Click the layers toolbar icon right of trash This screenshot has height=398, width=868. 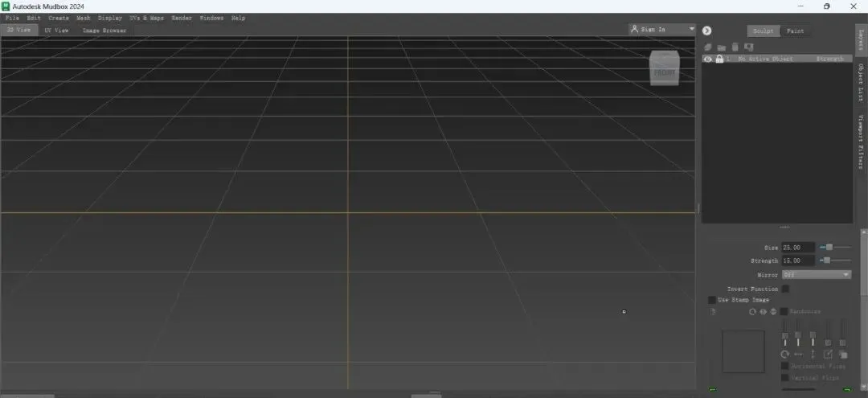coord(749,47)
